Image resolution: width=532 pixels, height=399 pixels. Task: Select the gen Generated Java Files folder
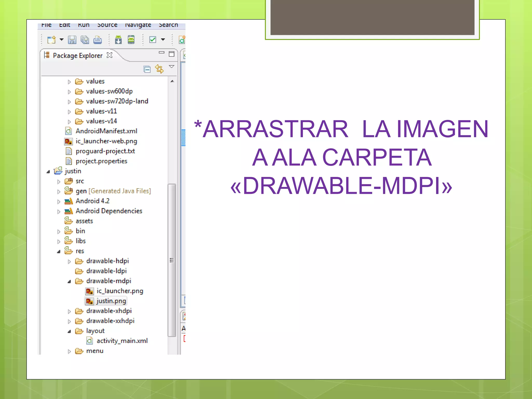113,191
